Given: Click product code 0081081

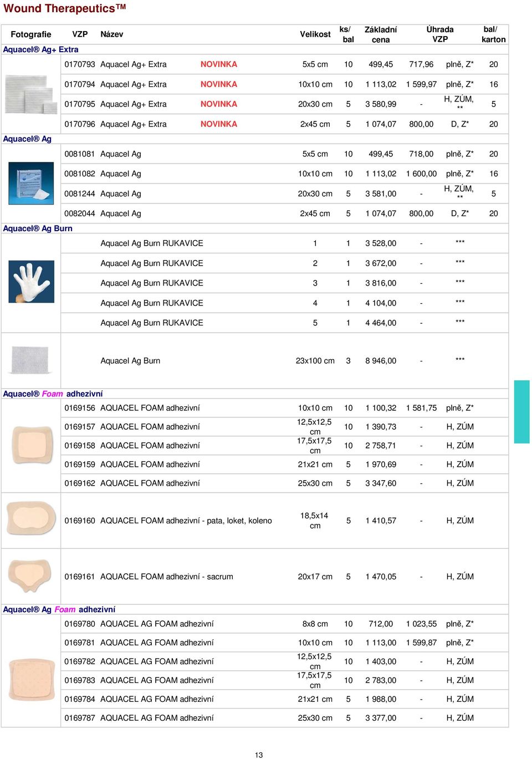Looking at the screenshot, I should click(80, 154).
